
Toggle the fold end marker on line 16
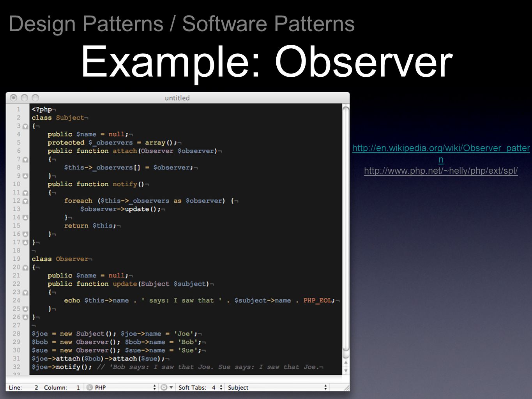pyautogui.click(x=25, y=234)
